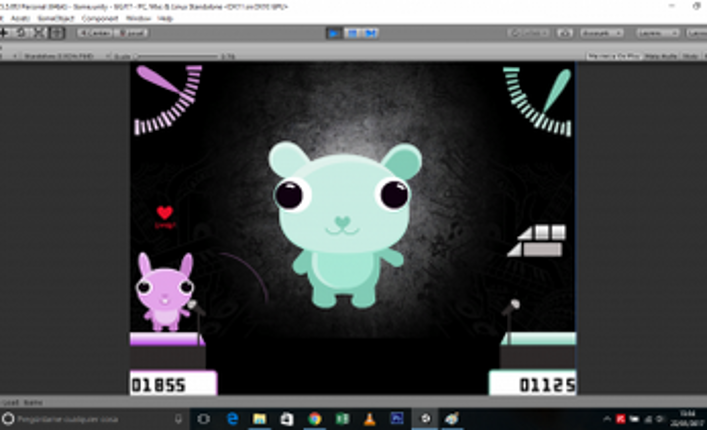
Task: Open Google Chrome from taskbar
Action: pyautogui.click(x=315, y=419)
